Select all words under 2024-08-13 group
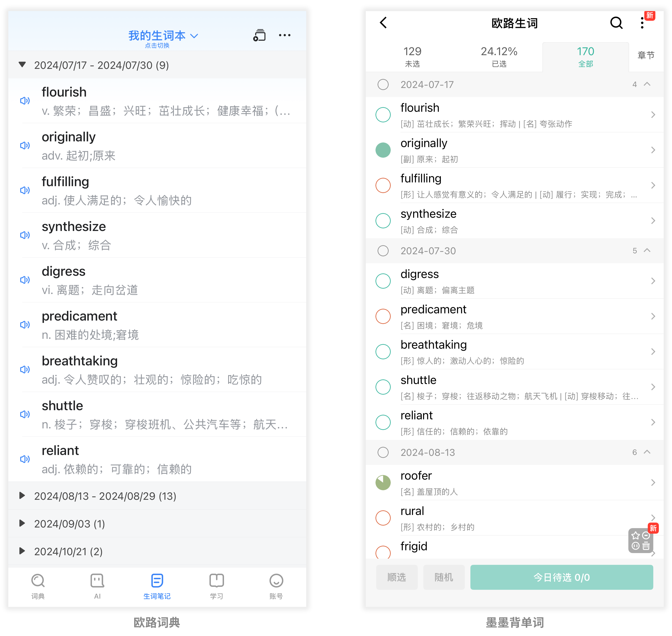The height and width of the screenshot is (636, 672). (x=383, y=452)
